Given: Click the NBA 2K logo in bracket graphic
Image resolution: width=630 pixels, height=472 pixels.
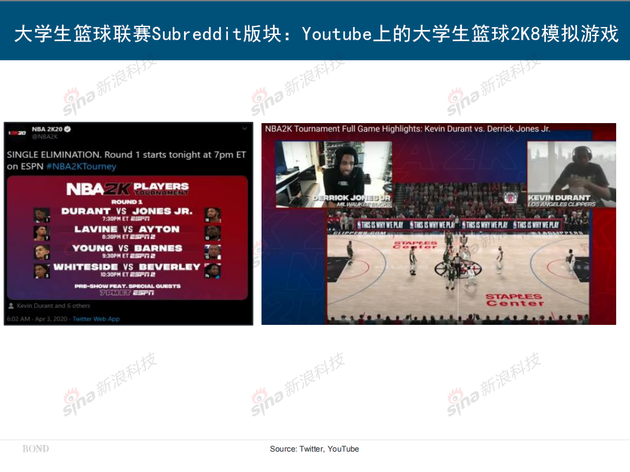Looking at the screenshot, I should tap(98, 189).
